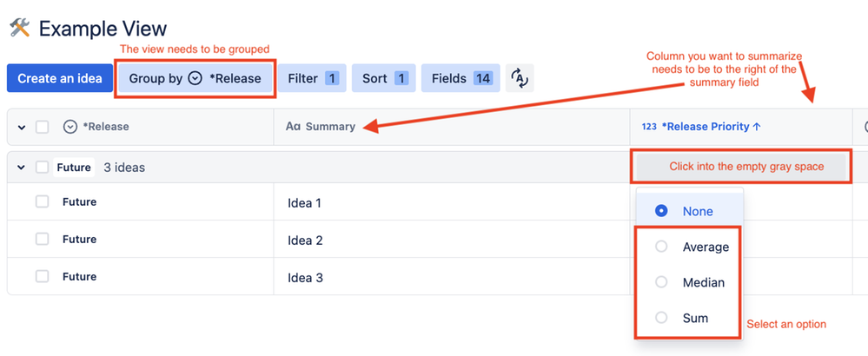Pick the Sum radio option
868x356 pixels.
click(661, 318)
